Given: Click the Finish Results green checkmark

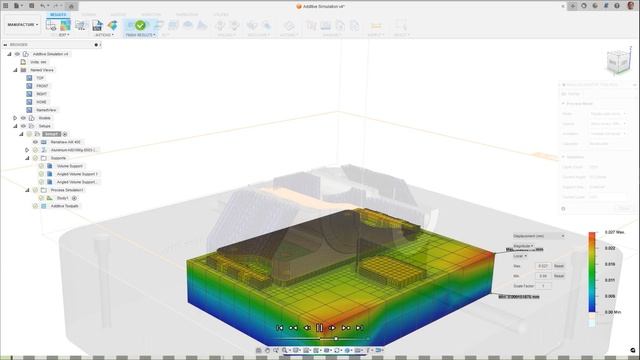Looking at the screenshot, I should (140, 25).
